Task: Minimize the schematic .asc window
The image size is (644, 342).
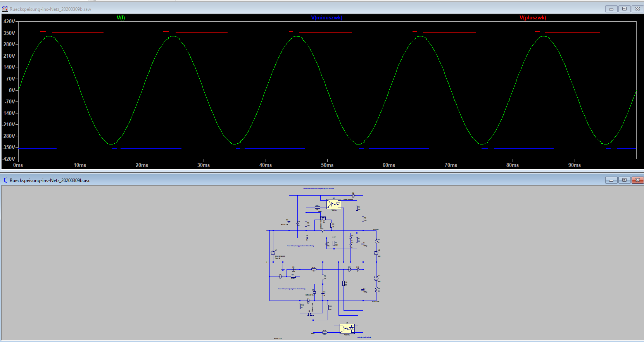Action: click(x=611, y=180)
